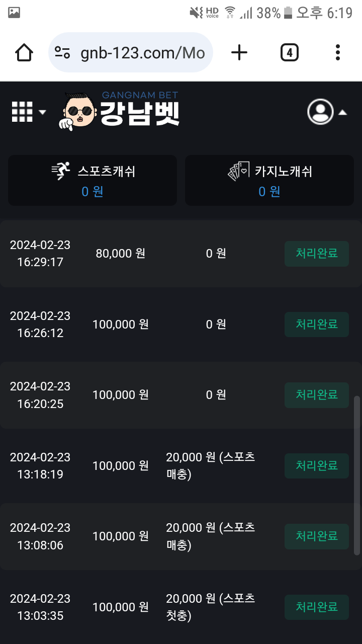Tap the Gangnam Bet logo

(120, 111)
